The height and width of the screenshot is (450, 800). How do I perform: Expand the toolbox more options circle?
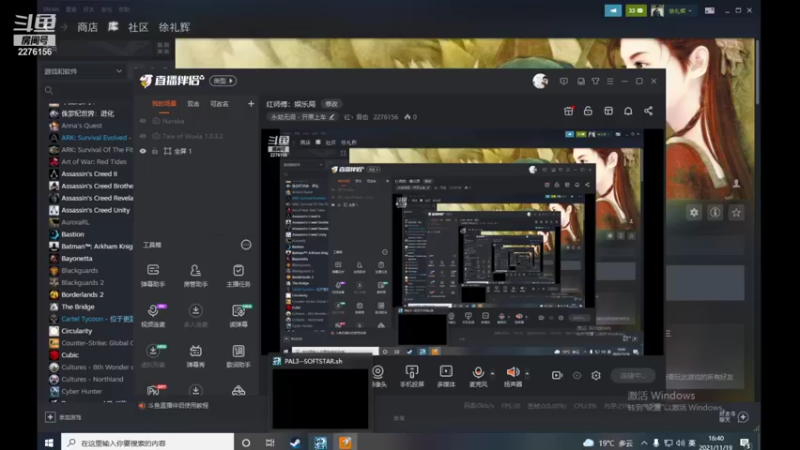coord(246,245)
